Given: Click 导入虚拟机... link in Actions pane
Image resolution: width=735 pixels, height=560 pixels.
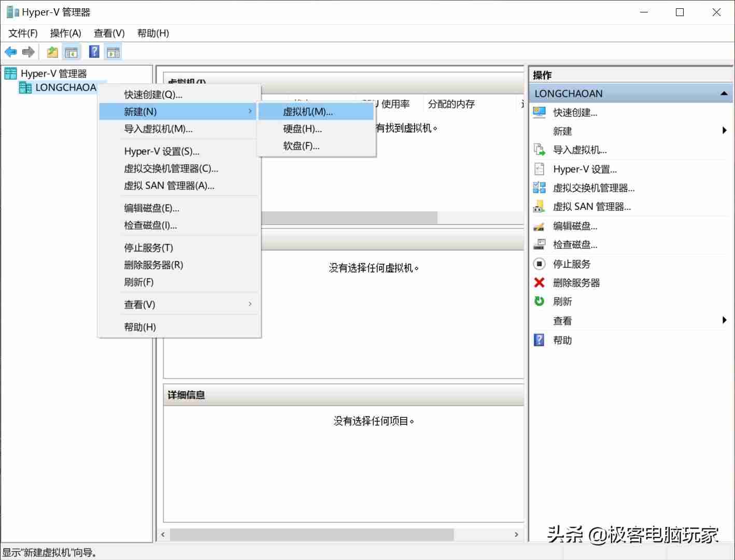Looking at the screenshot, I should 580,150.
